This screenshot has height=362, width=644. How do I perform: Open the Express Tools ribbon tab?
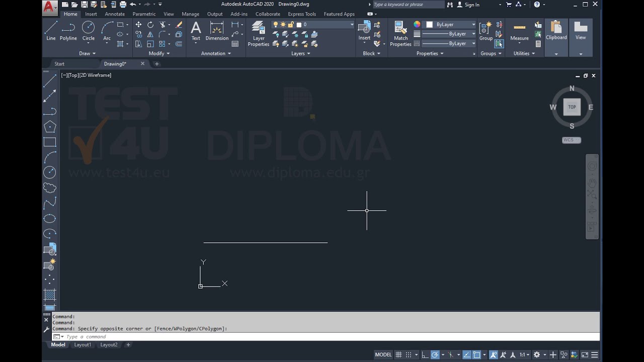(x=302, y=14)
